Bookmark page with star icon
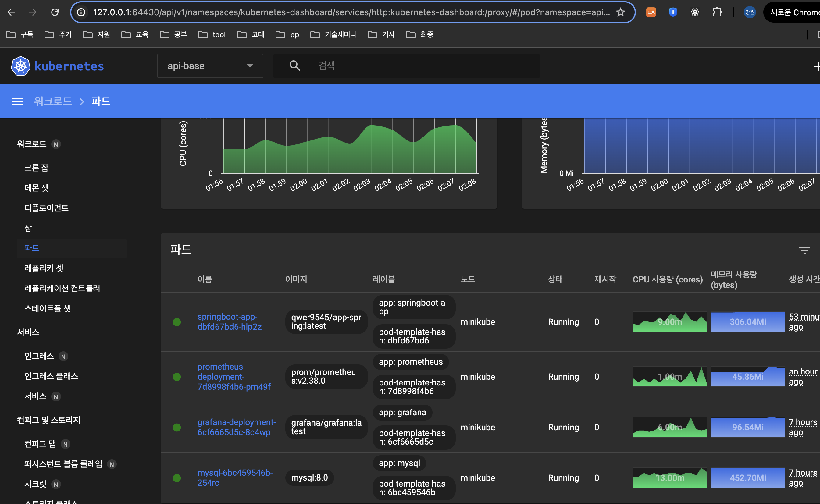 coord(620,12)
